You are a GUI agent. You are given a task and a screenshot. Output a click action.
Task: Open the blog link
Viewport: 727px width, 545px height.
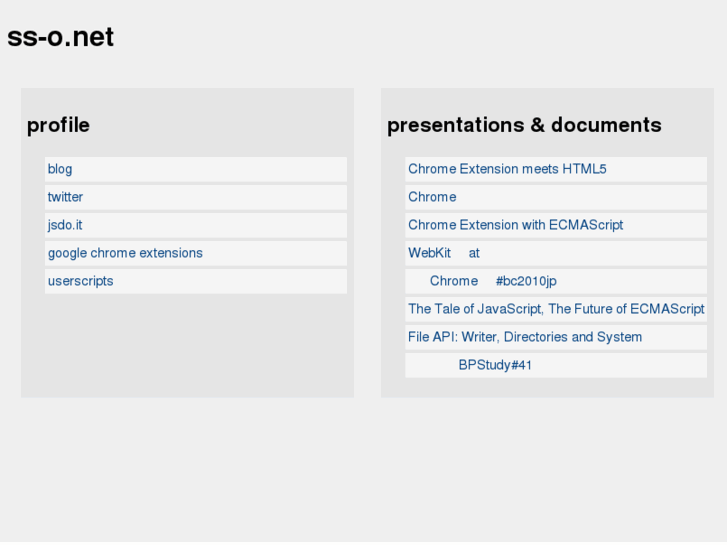point(60,169)
